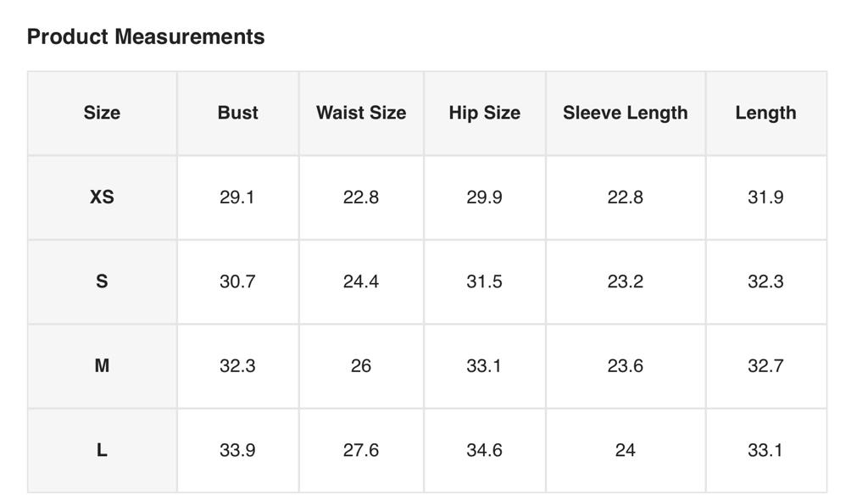Screen dimensions: 868x495
Task: Select M sleeve length value 23.6
Action: [x=625, y=365]
